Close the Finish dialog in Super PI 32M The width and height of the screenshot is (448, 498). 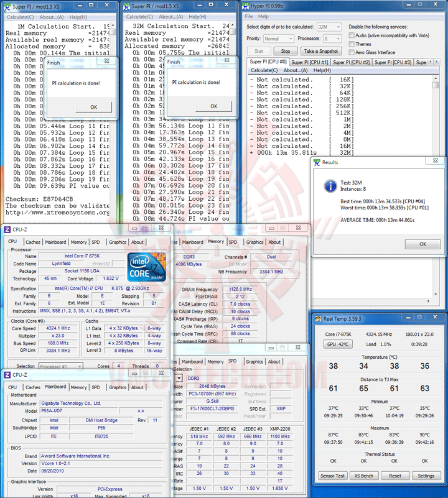point(226,60)
